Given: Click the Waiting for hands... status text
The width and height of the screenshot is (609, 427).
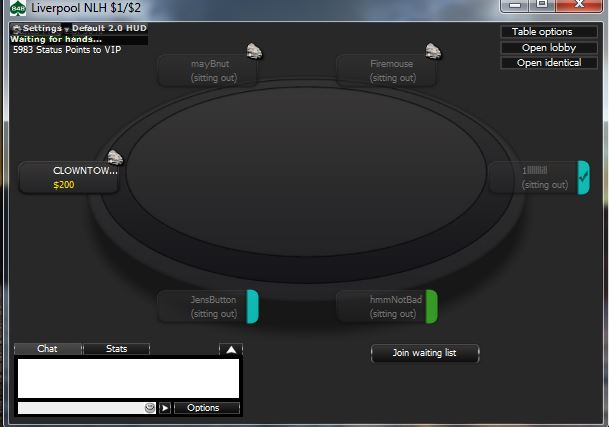Looking at the screenshot, I should pos(56,39).
